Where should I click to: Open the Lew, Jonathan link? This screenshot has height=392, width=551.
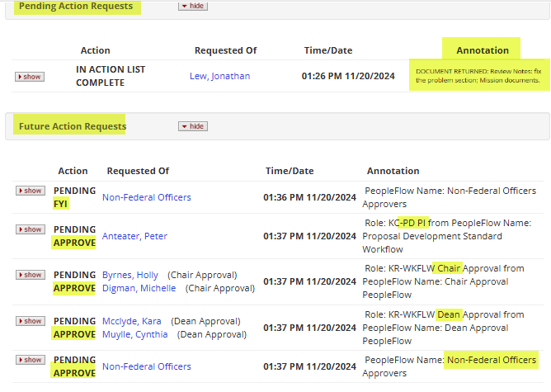click(219, 76)
